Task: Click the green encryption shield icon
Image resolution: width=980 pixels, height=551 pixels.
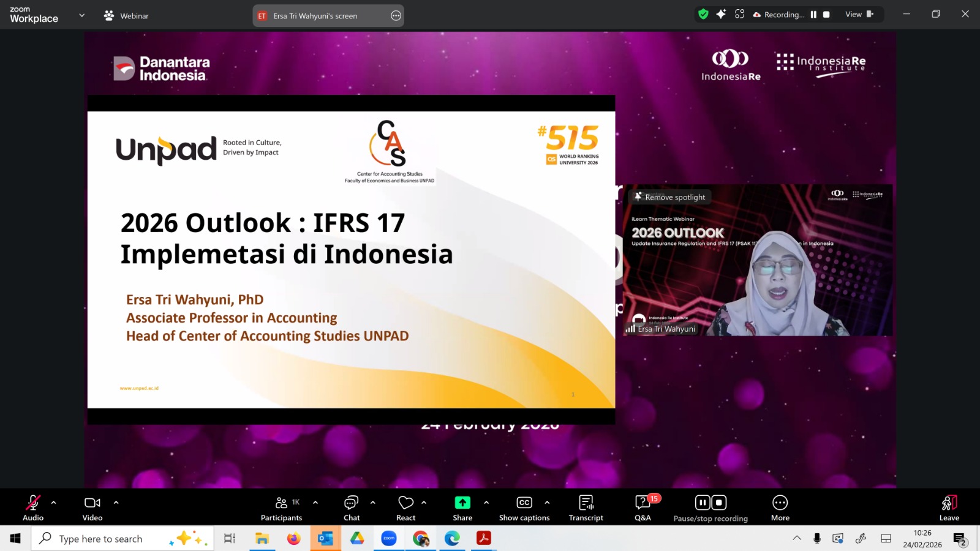Action: (x=703, y=14)
